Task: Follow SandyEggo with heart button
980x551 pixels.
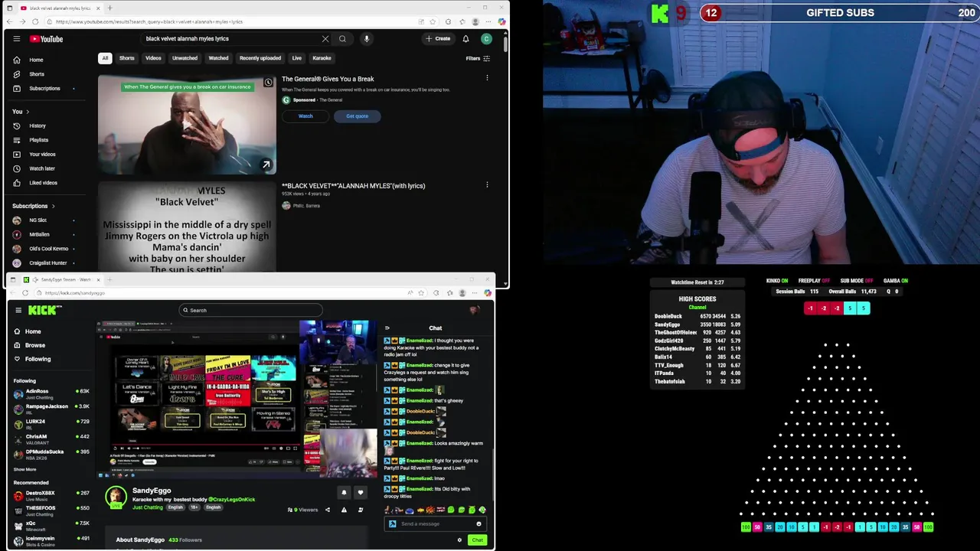Action: pyautogui.click(x=361, y=493)
